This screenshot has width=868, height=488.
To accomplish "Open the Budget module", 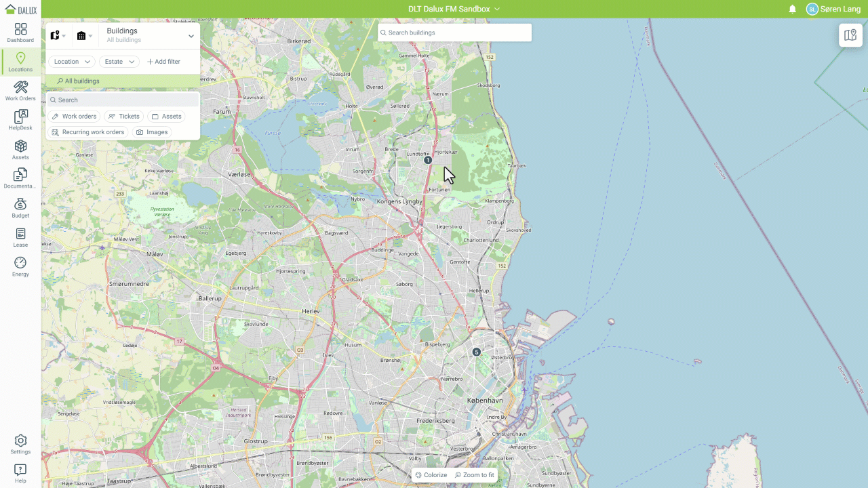I will tap(20, 208).
